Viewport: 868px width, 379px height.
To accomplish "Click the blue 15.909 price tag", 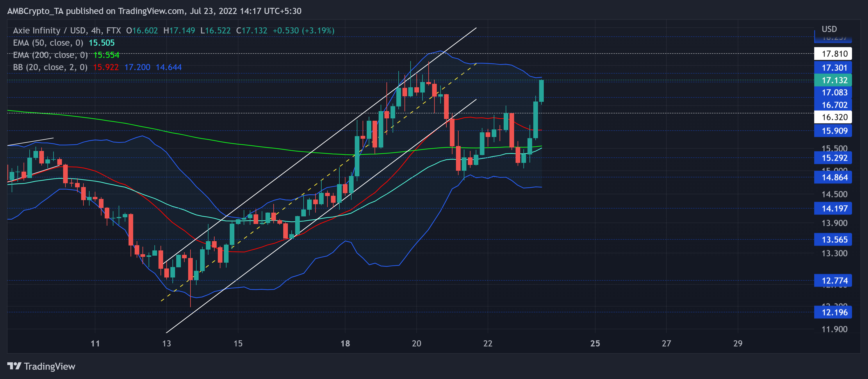I will tap(833, 131).
